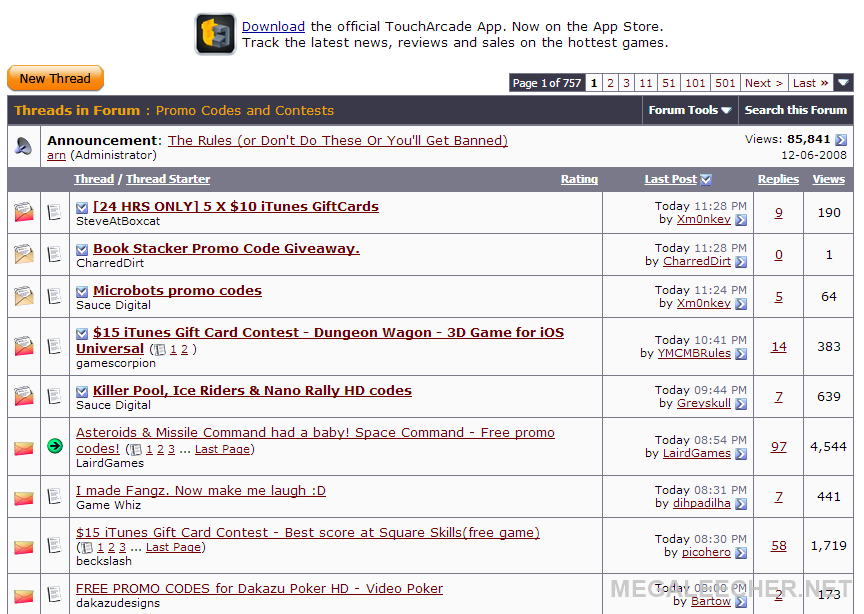The image size is (864, 614).
Task: Click the Next page link
Action: click(764, 83)
